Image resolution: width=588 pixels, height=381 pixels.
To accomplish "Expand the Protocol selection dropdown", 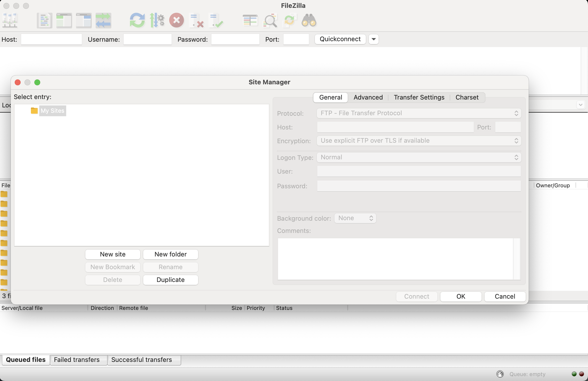I will pos(419,113).
